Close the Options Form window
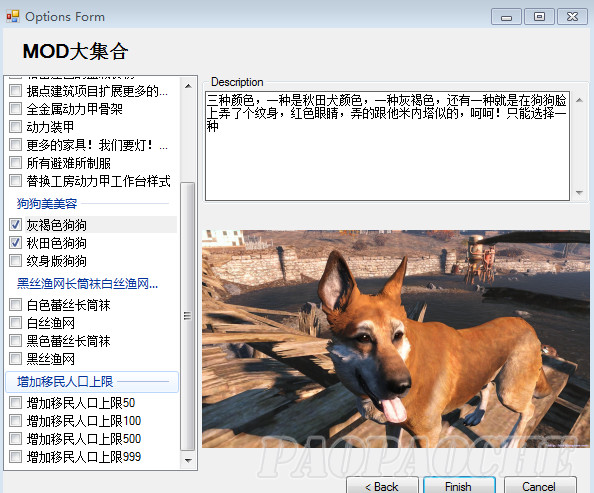The image size is (594, 493). point(572,17)
